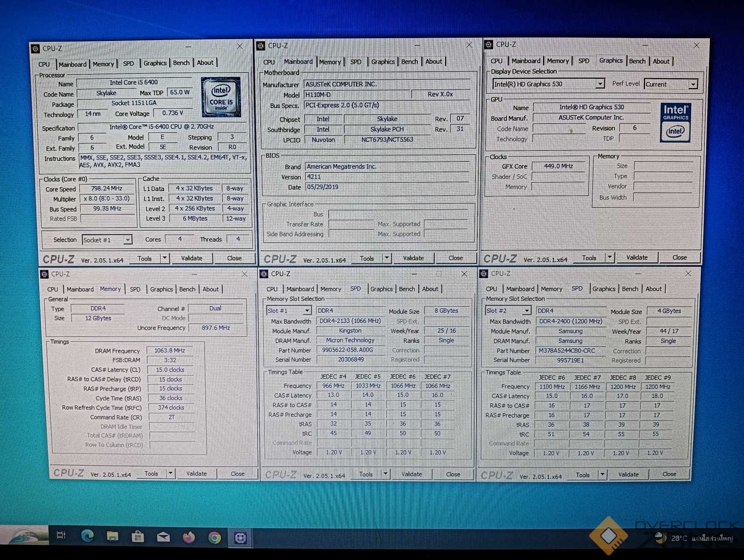Click CPU-Z title icon in Graphics window
744x560 pixels.
pyautogui.click(x=489, y=44)
